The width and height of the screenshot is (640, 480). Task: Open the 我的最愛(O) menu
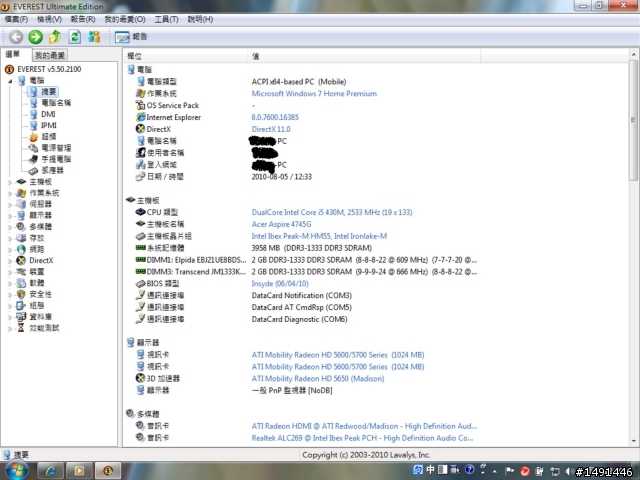[125, 19]
